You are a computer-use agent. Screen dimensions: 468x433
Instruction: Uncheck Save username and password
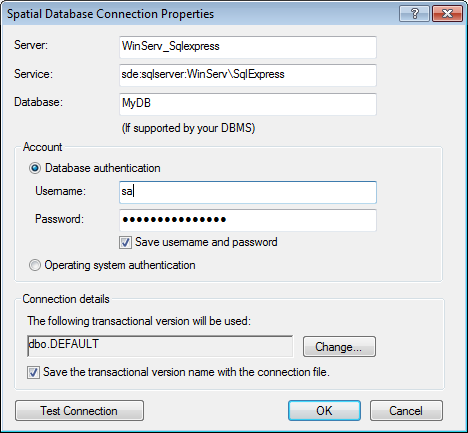tap(125, 242)
